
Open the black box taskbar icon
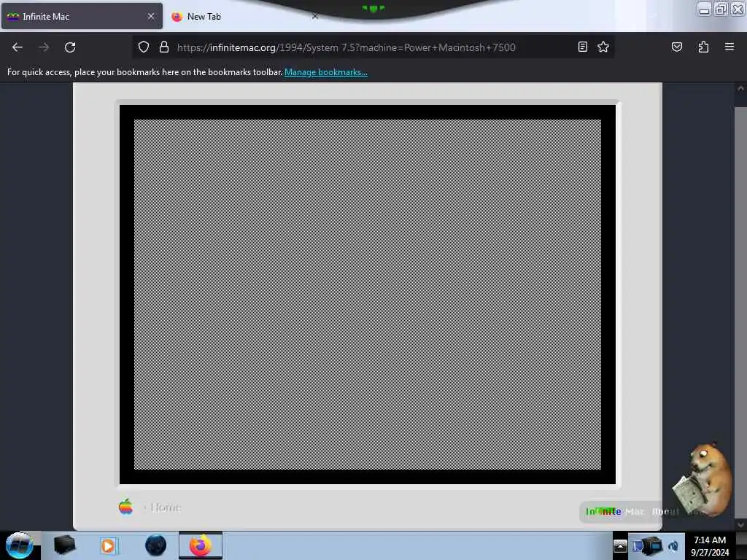(x=64, y=545)
